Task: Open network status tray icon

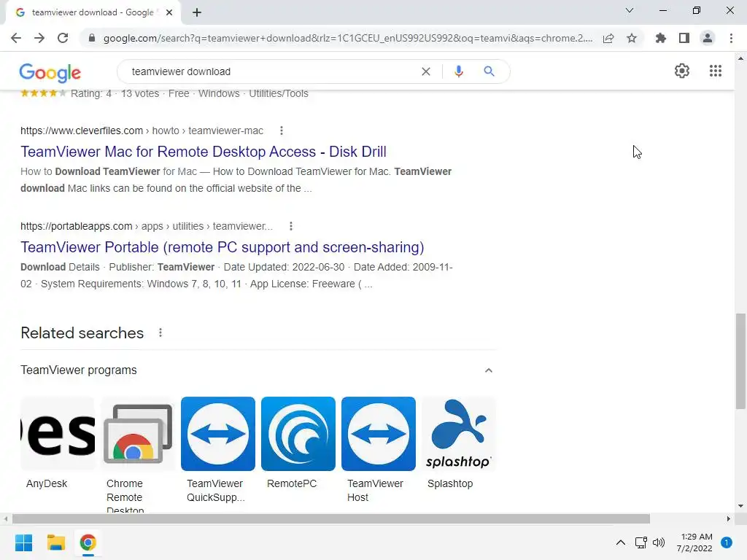Action: point(641,542)
